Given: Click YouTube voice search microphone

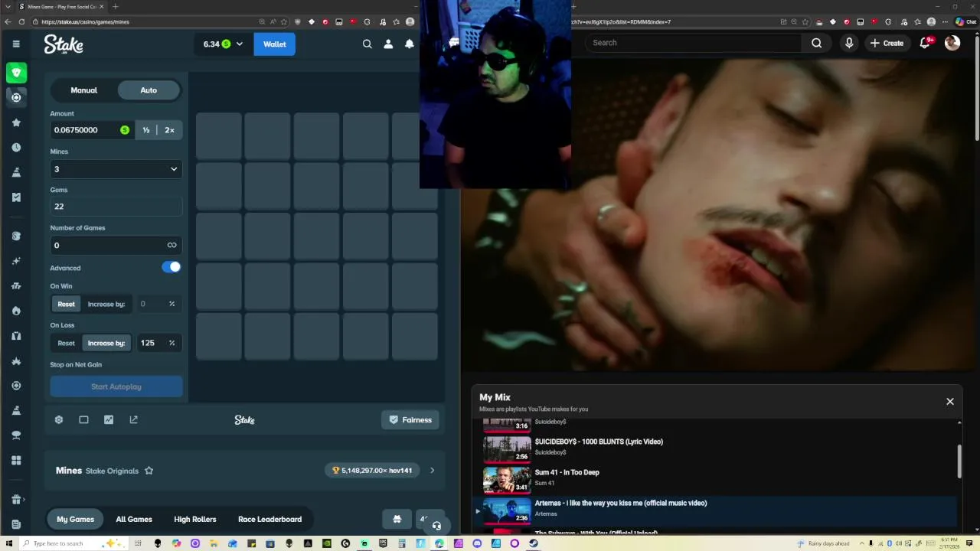Looking at the screenshot, I should coord(849,43).
